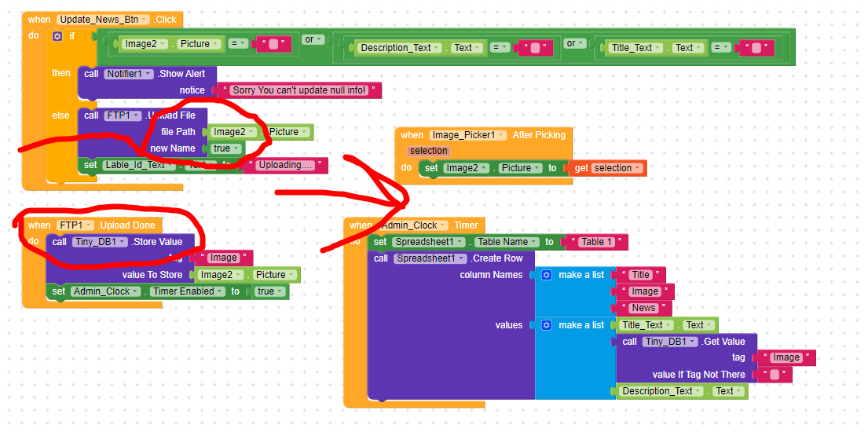Open the Spreadsheet1 dropdown in set Table Name block
The width and height of the screenshot is (868, 432).
pos(428,242)
